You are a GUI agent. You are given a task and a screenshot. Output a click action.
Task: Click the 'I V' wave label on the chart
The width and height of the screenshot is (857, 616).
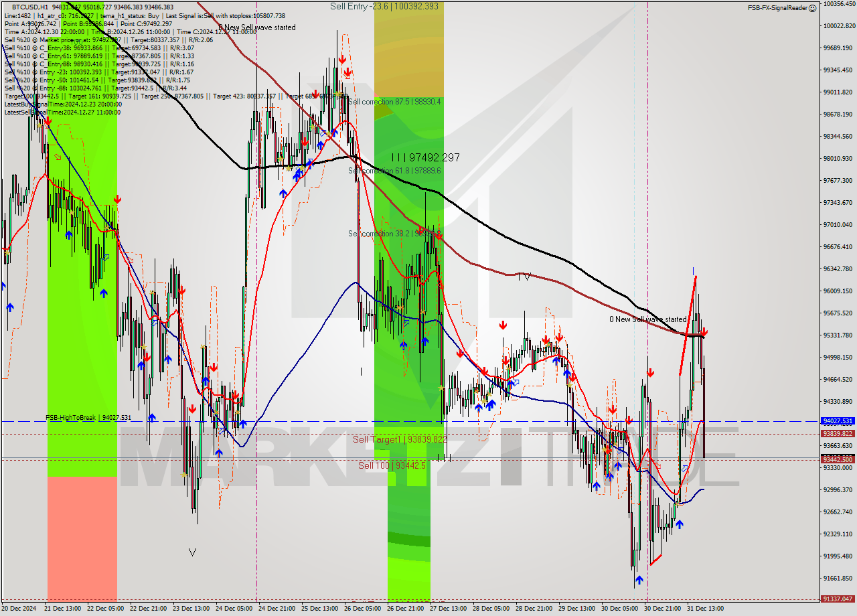524,276
